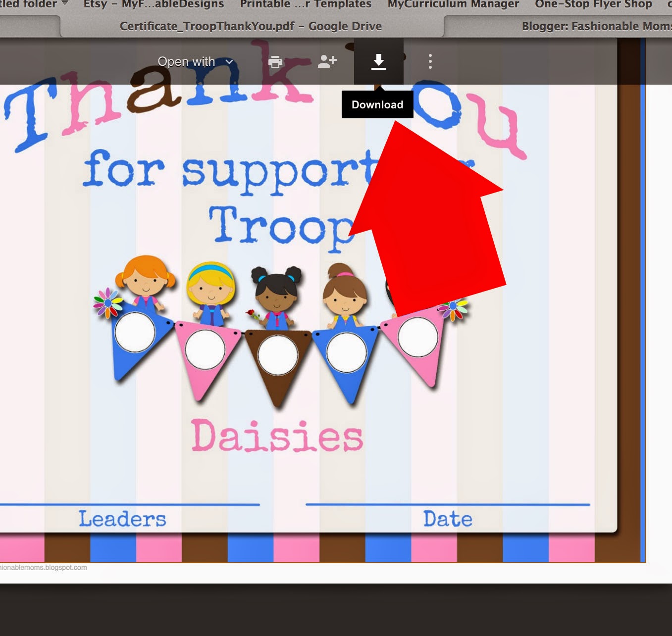Switch to Certificate_TroopThankYou.pdf Google Drive tab

pos(251,26)
